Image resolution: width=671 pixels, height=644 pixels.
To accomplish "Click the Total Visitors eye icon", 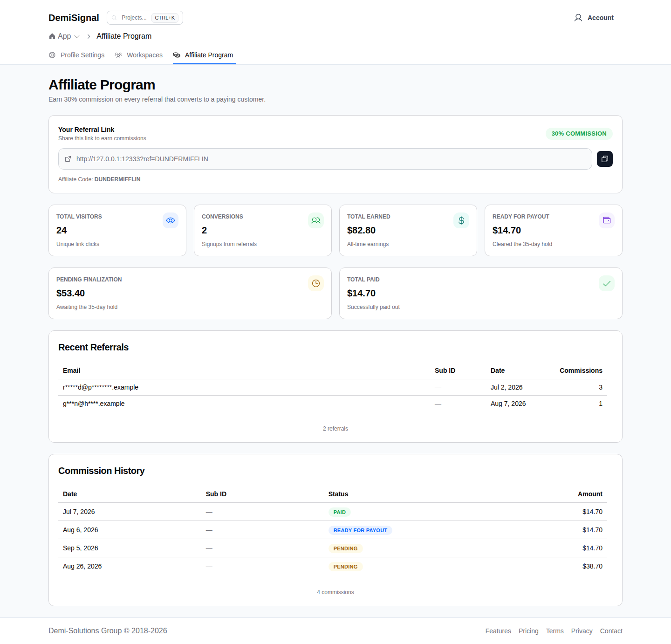I will [x=171, y=220].
